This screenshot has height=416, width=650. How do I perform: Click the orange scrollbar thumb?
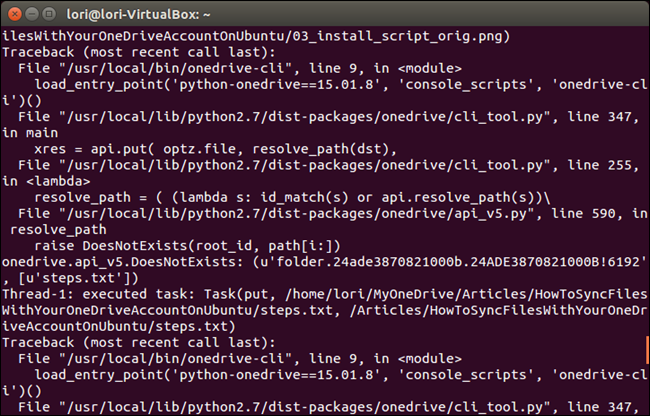click(x=646, y=348)
